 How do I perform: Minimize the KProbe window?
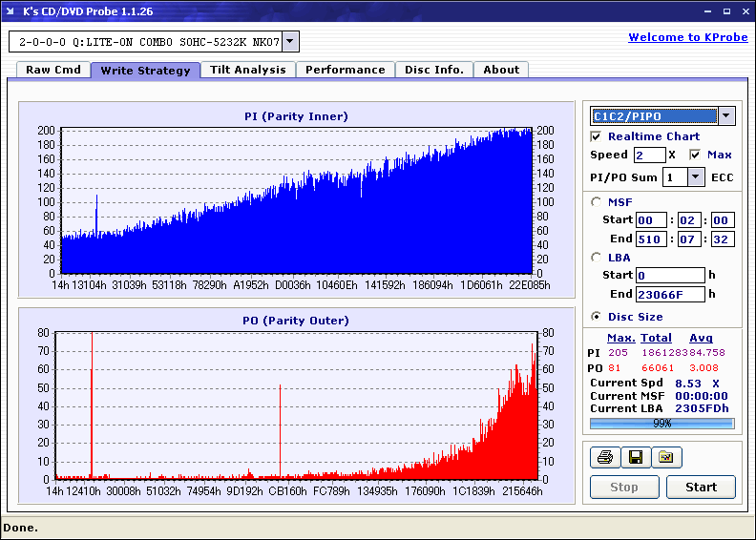pyautogui.click(x=707, y=11)
